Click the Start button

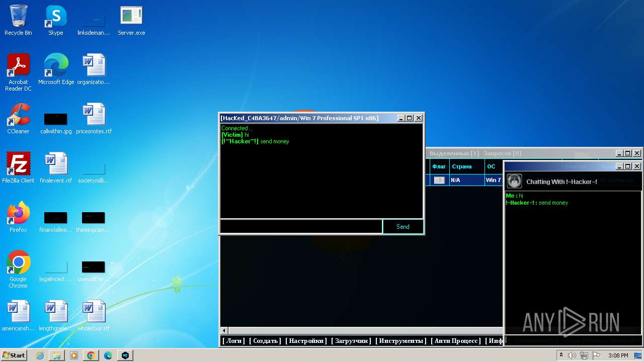click(x=14, y=355)
